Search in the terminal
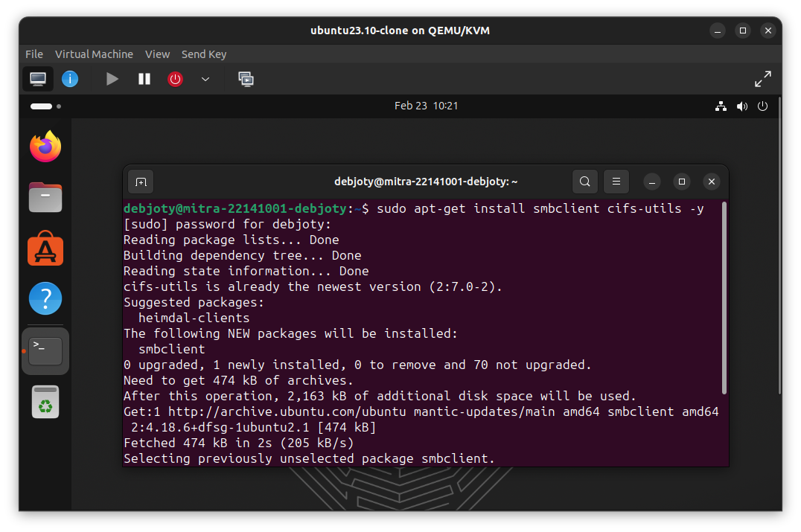801x532 pixels. [585, 182]
